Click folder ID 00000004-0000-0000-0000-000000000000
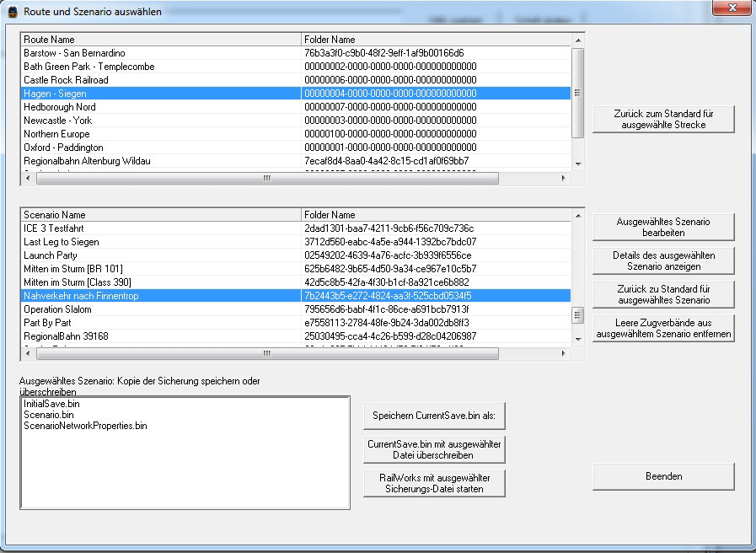Screen dimensions: 756x553 (x=390, y=94)
